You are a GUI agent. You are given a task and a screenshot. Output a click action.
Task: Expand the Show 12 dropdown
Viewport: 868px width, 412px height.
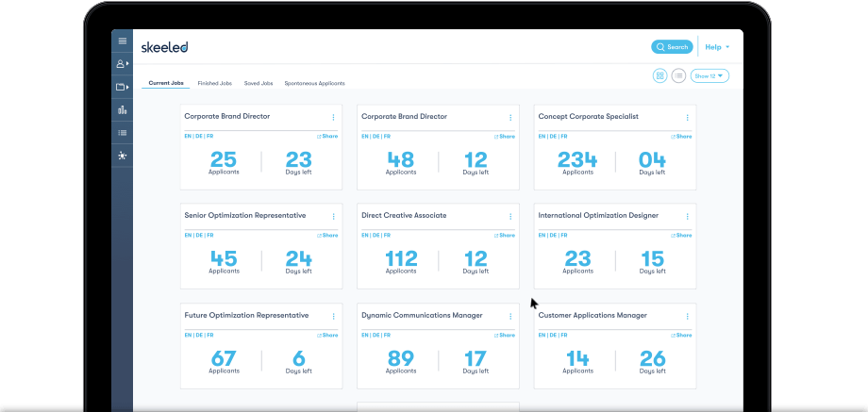pos(709,75)
